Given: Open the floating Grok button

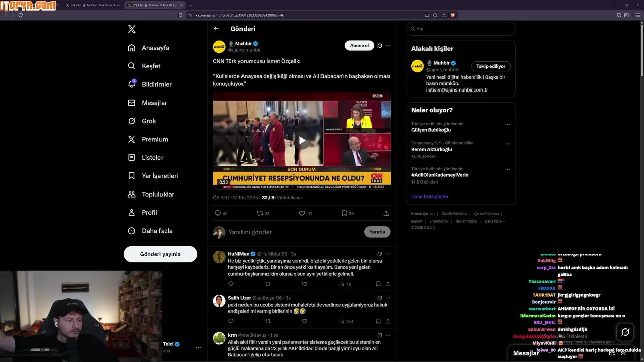Looking at the screenshot, I should 625,332.
